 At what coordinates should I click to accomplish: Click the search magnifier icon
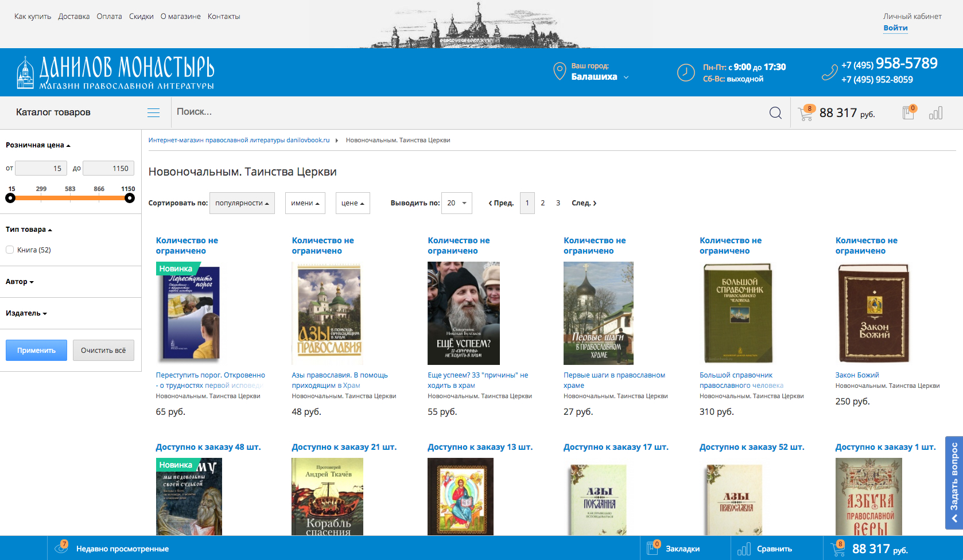click(775, 113)
